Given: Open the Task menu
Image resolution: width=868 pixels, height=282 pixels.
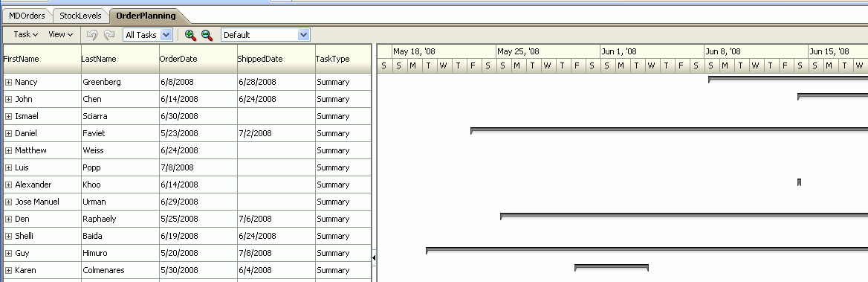Looking at the screenshot, I should [25, 34].
